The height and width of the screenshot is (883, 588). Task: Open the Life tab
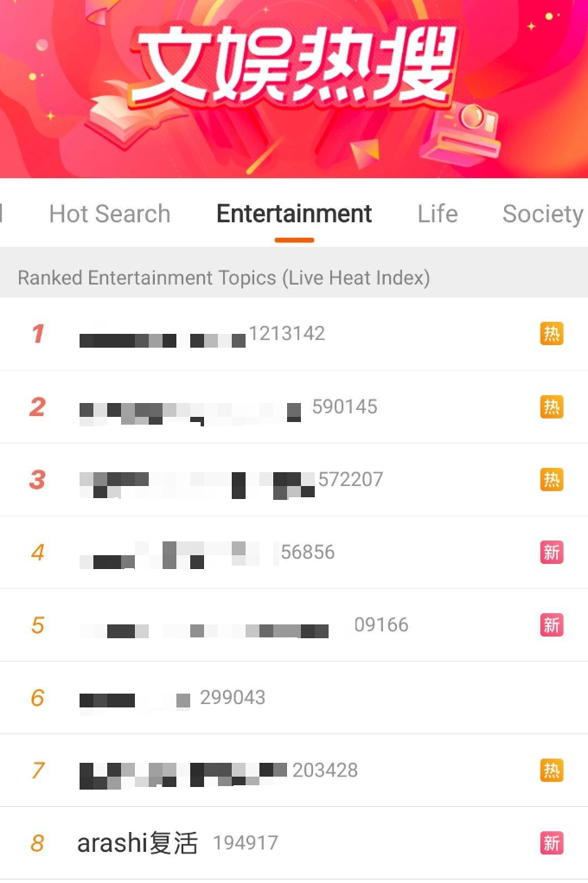[438, 214]
